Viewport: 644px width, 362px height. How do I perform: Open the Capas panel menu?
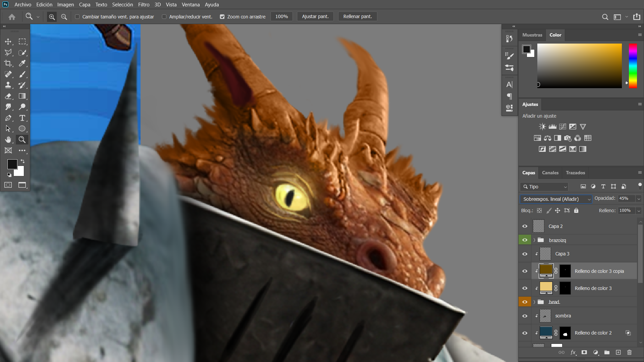(x=640, y=173)
